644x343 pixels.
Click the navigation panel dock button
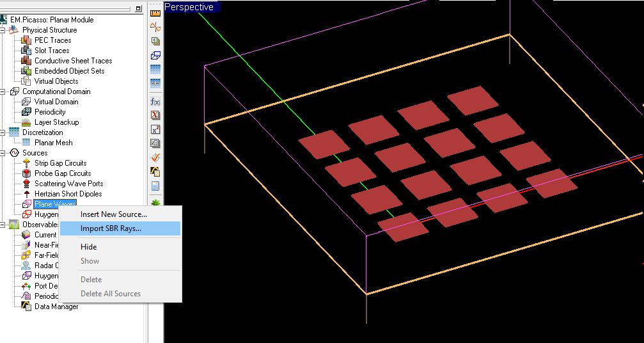139,8
